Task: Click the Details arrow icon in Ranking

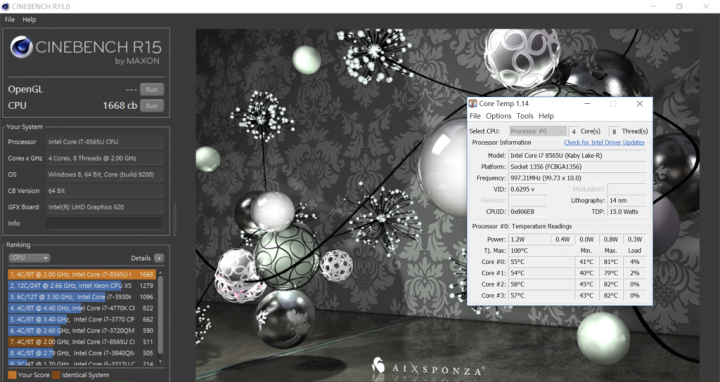Action: click(x=159, y=258)
